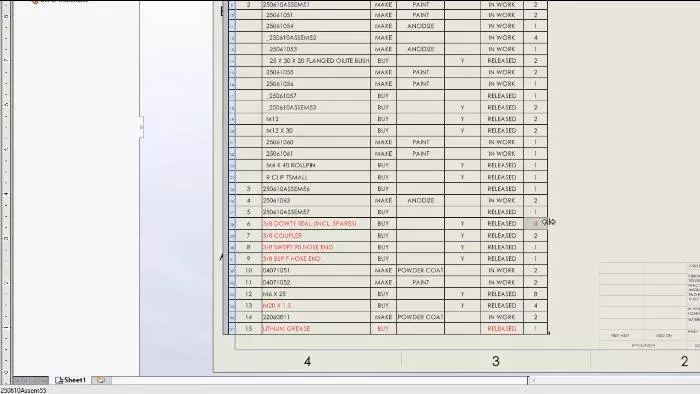Screen dimensions: 700x394
Task: Click the red 3/8 SWEPT 90 HOSE END cell
Action: click(x=316, y=247)
